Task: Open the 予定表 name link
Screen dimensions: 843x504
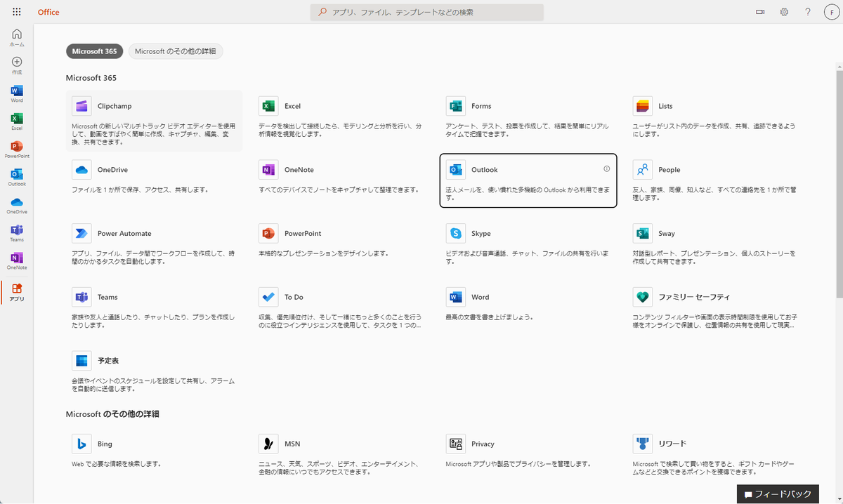Action: coord(108,361)
